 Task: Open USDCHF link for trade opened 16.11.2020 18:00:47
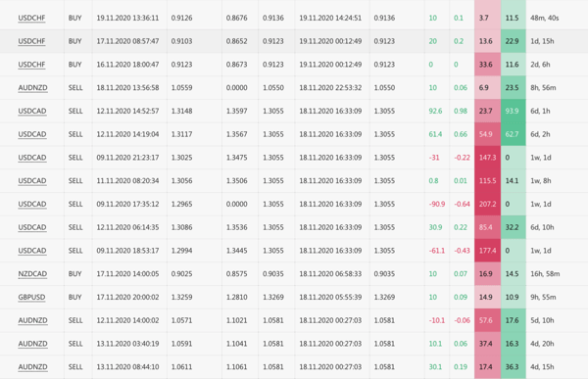pos(31,65)
